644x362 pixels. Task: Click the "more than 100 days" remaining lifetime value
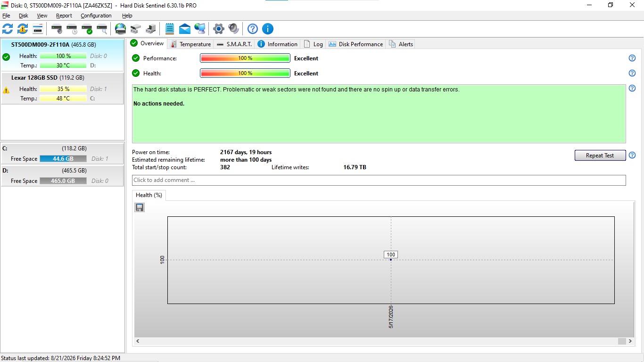click(x=246, y=160)
